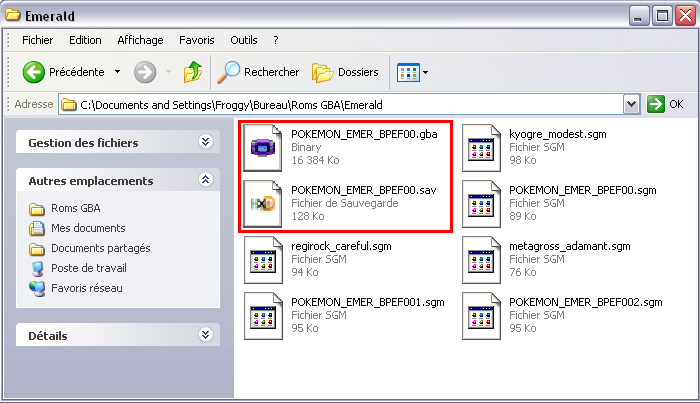Click the POKEMON_EMER_BPEF002.sgm file name
The height and width of the screenshot is (403, 700).
586,302
